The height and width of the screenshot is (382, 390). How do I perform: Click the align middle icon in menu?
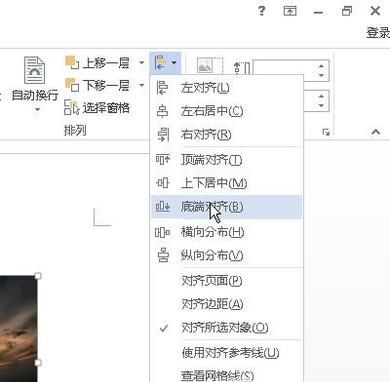[163, 183]
